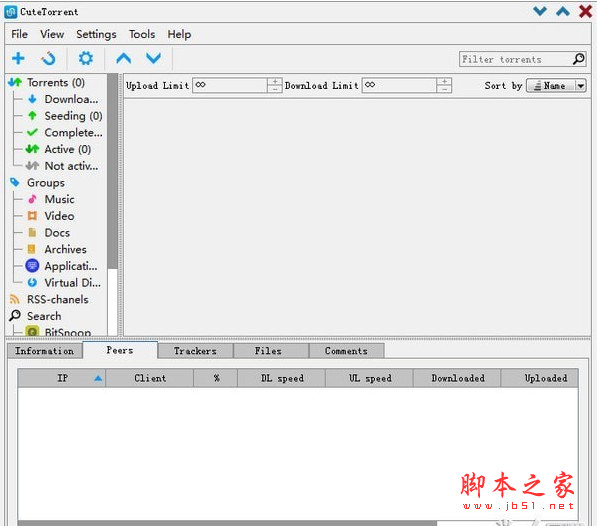This screenshot has width=597, height=526.
Task: Sort peers by DL speed column
Action: tap(282, 378)
